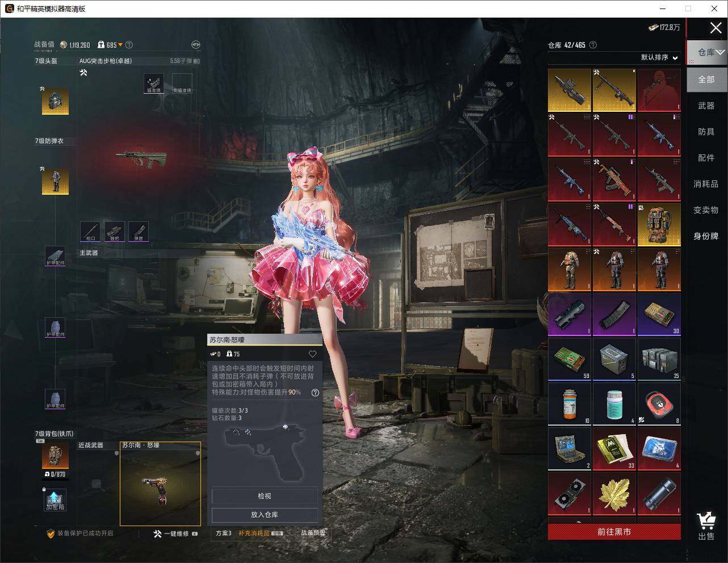Open the middle armor attachment (护甲配件) slot
The width and height of the screenshot is (728, 563).
[x=55, y=327]
